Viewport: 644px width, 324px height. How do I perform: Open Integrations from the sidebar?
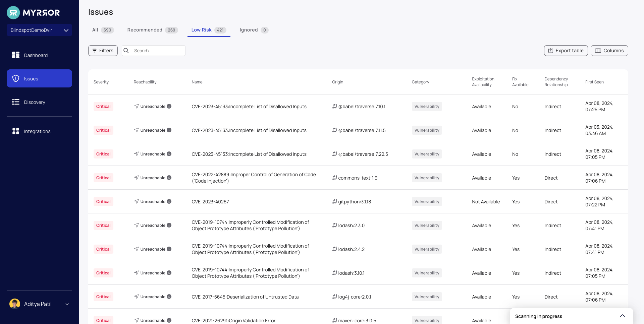39,131
